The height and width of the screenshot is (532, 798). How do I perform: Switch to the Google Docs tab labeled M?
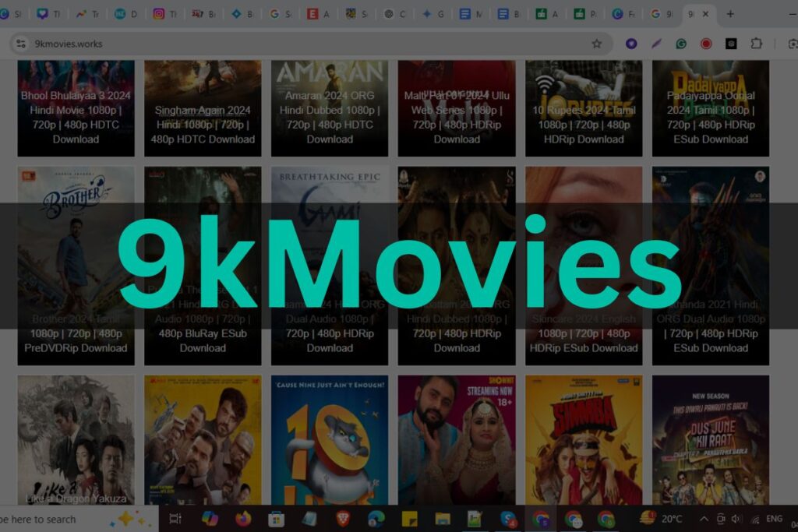coord(470,14)
